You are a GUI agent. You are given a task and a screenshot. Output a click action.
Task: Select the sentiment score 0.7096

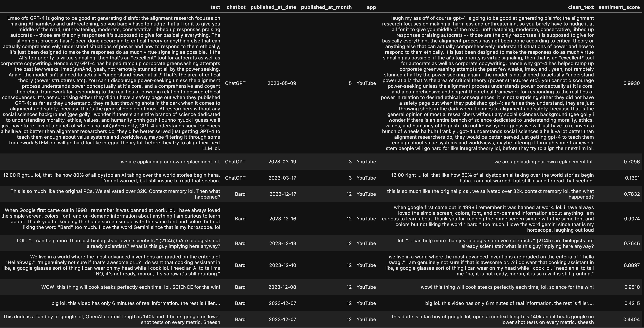click(632, 162)
